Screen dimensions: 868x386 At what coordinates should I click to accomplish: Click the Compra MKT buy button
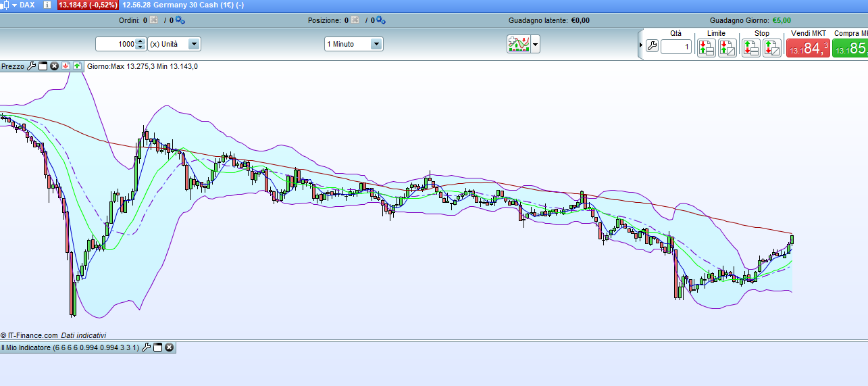[x=850, y=47]
